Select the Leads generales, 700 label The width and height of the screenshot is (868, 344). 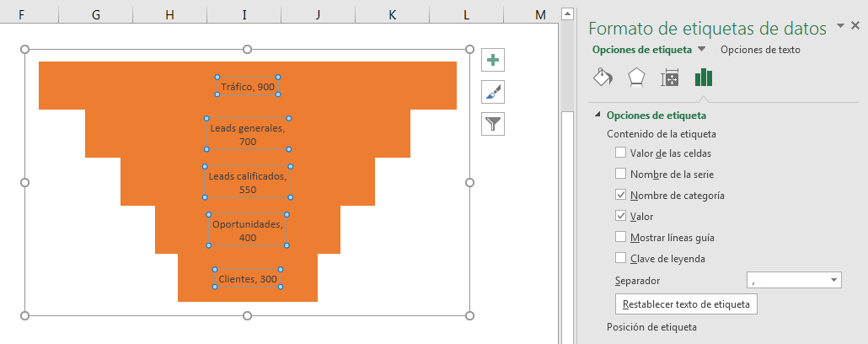(248, 135)
